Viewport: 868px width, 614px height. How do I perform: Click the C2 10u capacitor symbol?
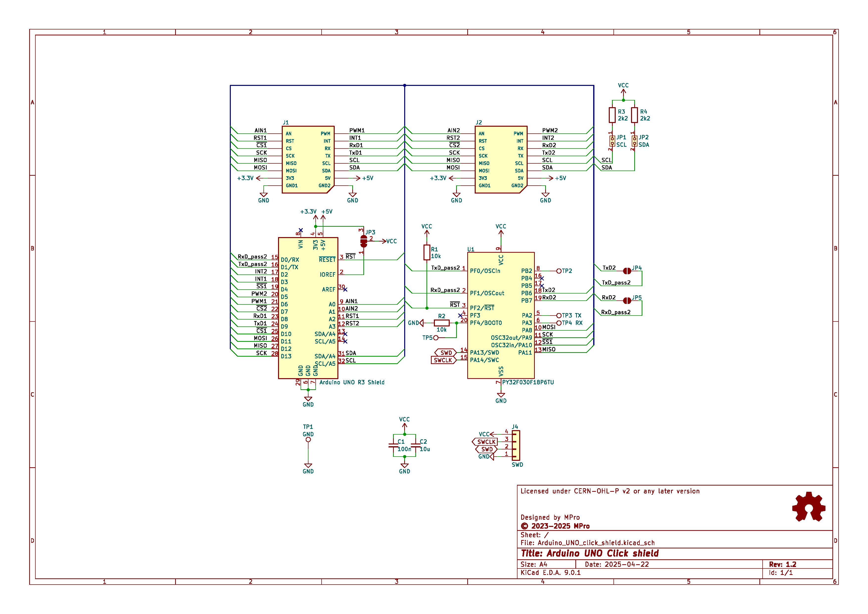tap(416, 445)
